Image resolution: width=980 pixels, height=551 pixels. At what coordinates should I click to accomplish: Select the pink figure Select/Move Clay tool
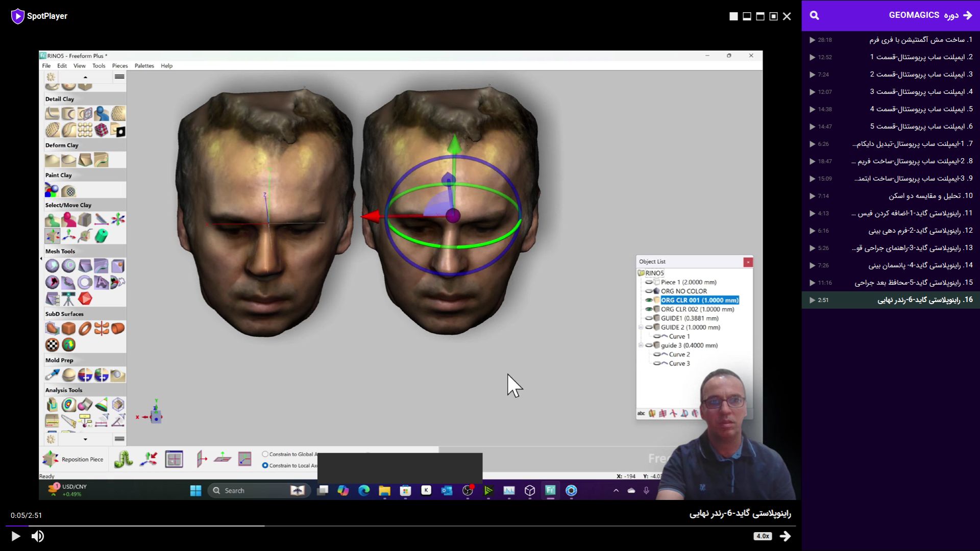(x=68, y=220)
